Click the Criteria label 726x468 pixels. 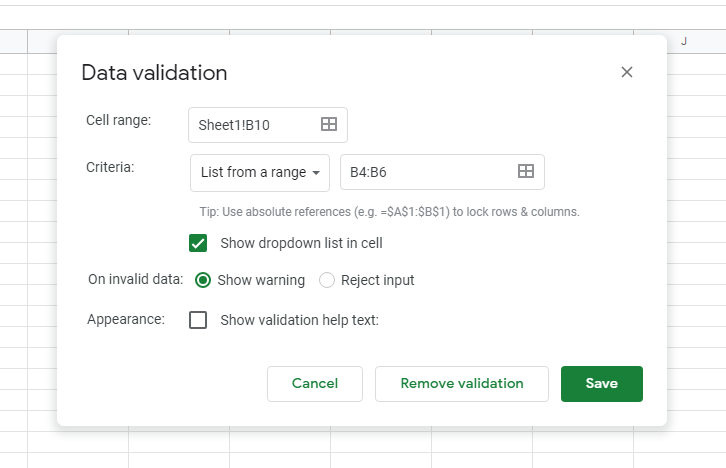pyautogui.click(x=110, y=167)
